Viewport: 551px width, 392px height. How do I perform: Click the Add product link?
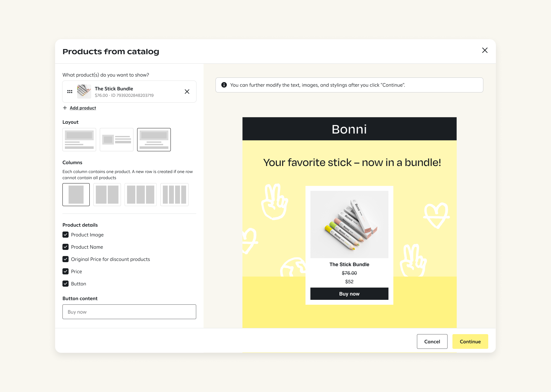coord(83,108)
